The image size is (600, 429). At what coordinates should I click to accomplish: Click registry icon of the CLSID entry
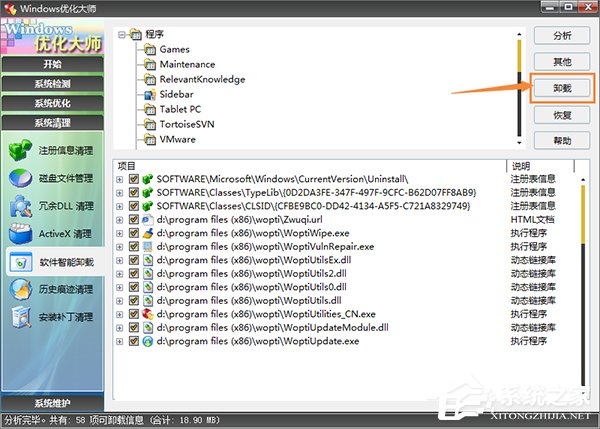[147, 206]
